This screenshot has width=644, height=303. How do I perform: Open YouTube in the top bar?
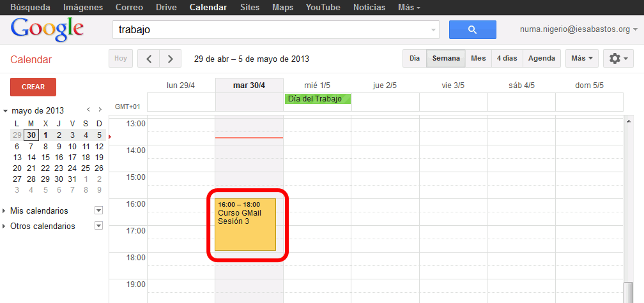[x=323, y=8]
